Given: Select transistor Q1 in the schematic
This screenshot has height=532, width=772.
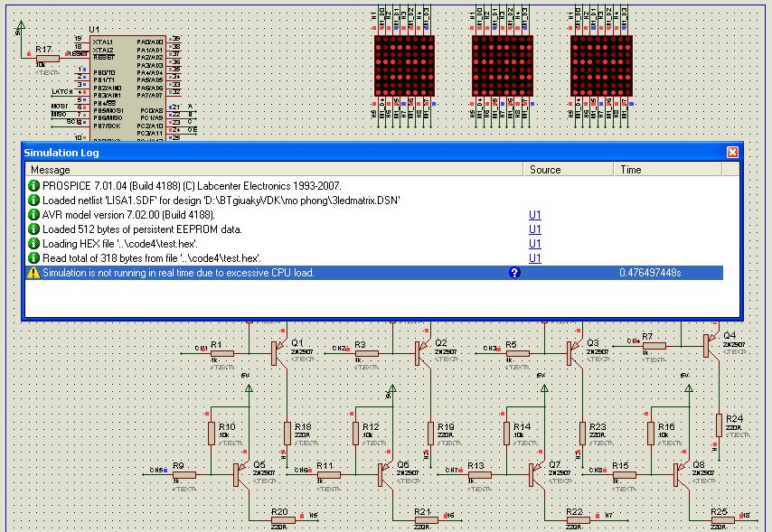Looking at the screenshot, I should coord(278,352).
